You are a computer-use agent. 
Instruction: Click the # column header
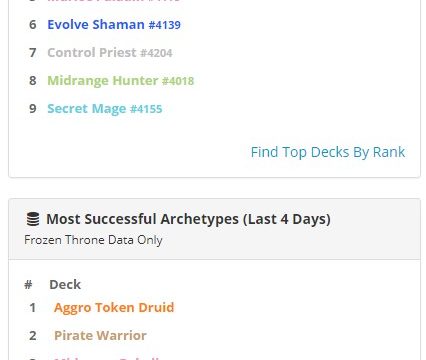pyautogui.click(x=28, y=285)
